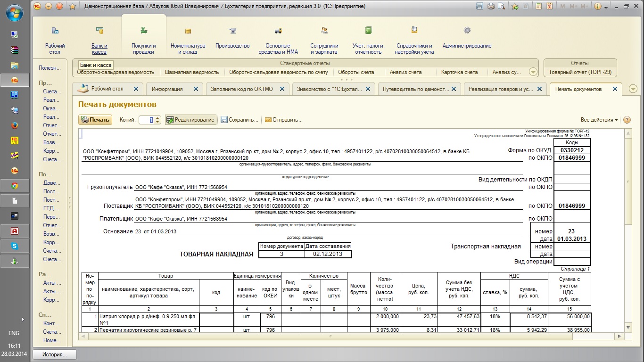Open Skype from the taskbar
The image size is (644, 362).
(15, 246)
